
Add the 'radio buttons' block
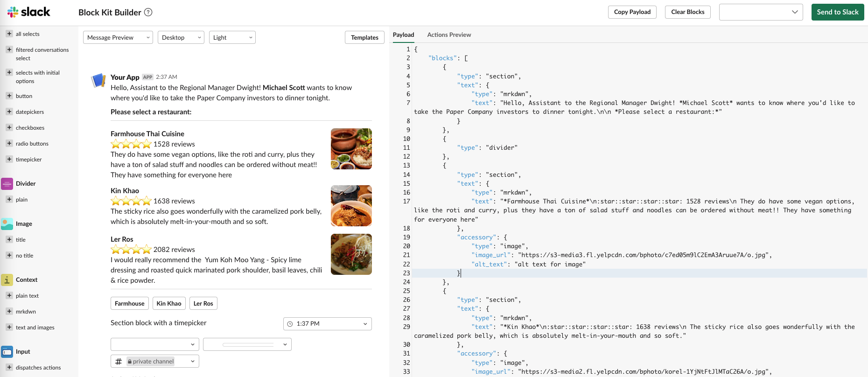coord(9,143)
